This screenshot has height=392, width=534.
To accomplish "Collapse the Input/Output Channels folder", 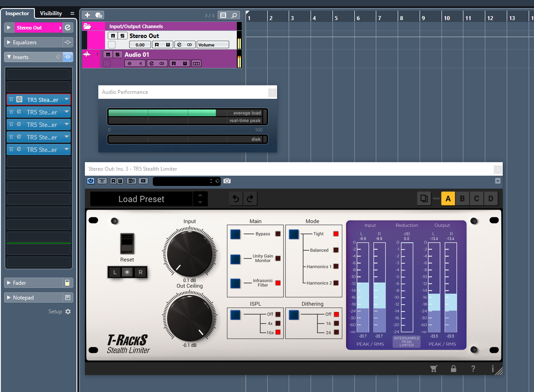I will click(x=88, y=26).
